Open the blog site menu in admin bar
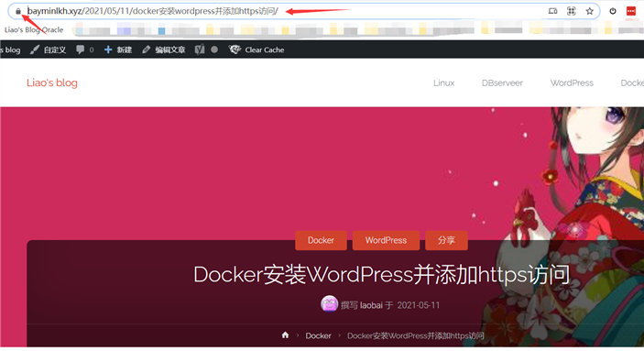The width and height of the screenshot is (644, 351). tap(10, 49)
